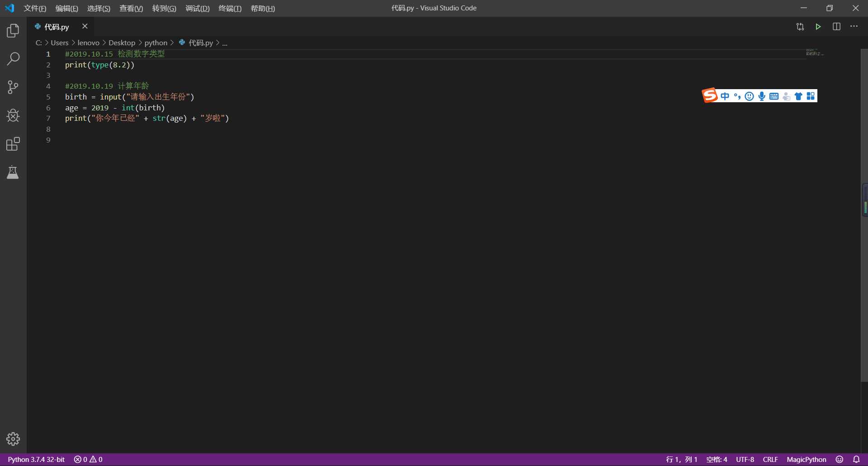This screenshot has width=868, height=466.
Task: Open the 文件(F) menu
Action: (35, 8)
